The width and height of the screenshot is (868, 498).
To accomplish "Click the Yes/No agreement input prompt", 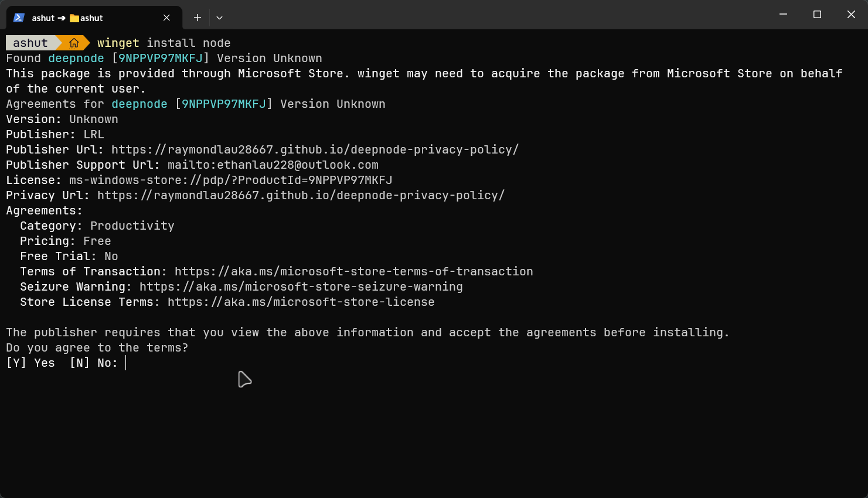I will (x=125, y=363).
